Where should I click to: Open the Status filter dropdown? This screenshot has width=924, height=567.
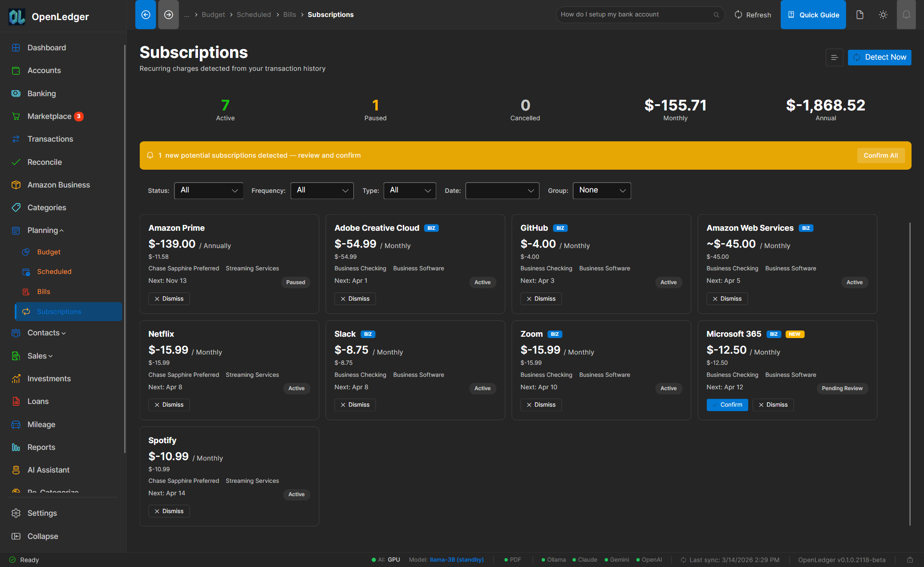tap(208, 190)
